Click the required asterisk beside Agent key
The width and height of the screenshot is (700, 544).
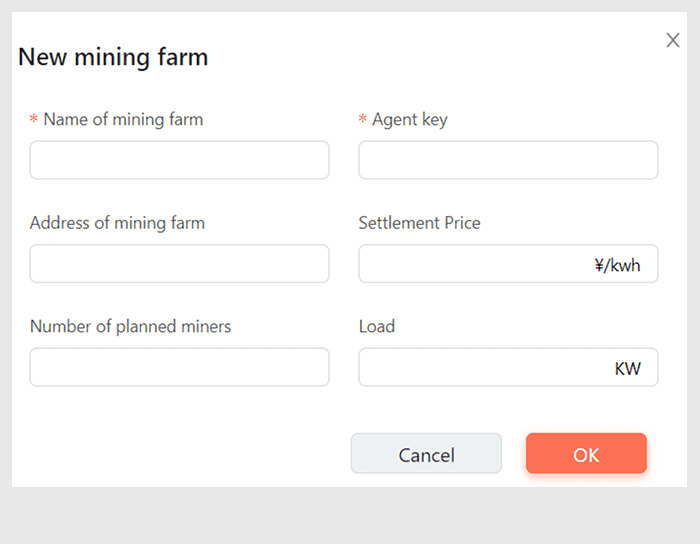point(363,120)
